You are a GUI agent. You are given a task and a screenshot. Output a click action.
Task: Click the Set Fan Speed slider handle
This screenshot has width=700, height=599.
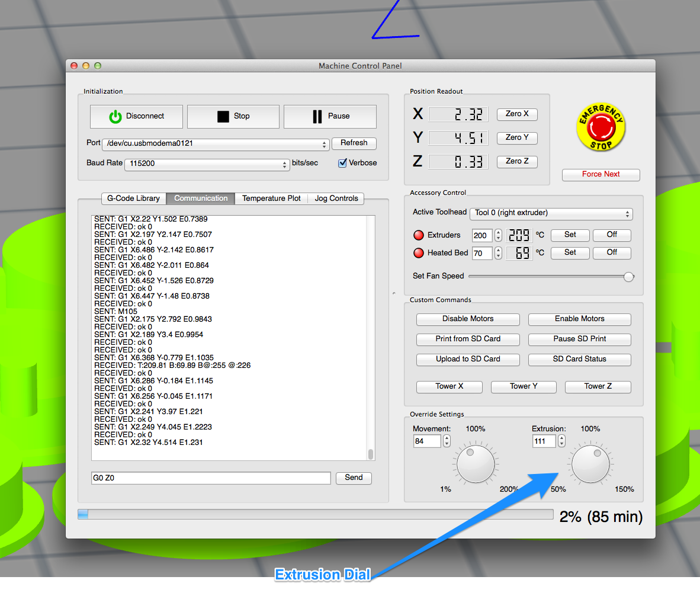pos(628,277)
